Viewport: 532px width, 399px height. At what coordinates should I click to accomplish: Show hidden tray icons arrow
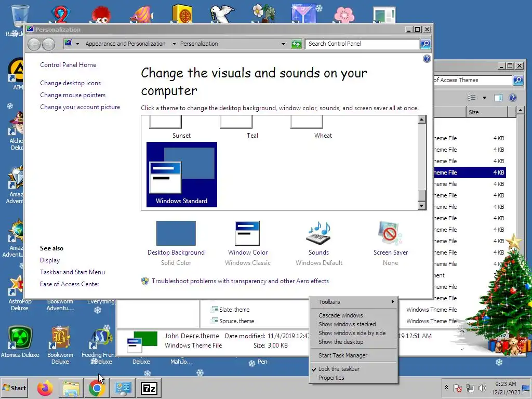coord(446,388)
